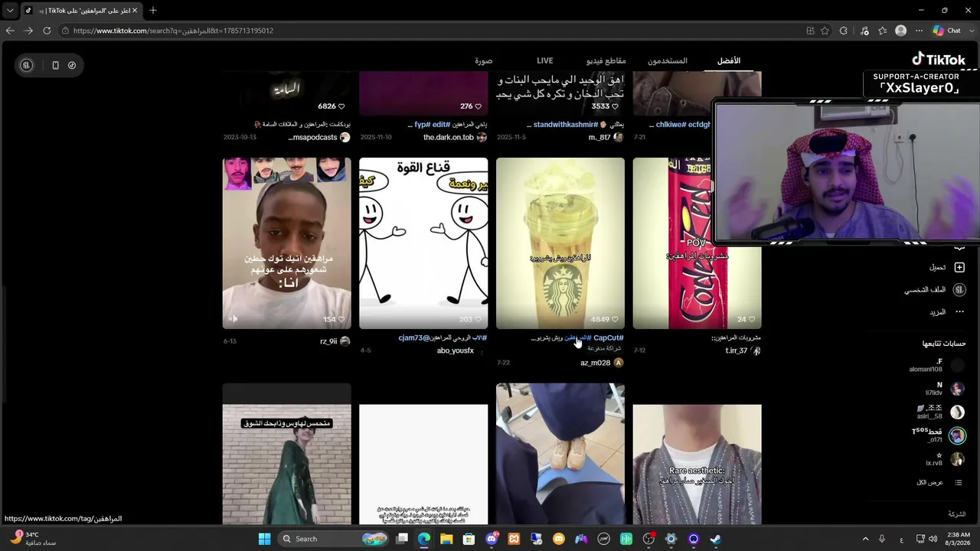Open the m._8t7 profile link

pyautogui.click(x=599, y=137)
